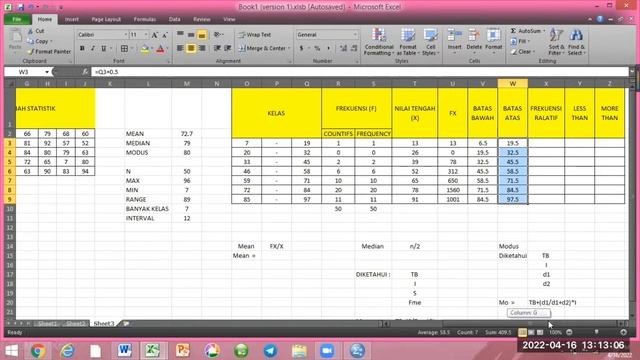Viewport: 640px width, 360px height.
Task: Select the Sheet1 tab
Action: [47, 324]
